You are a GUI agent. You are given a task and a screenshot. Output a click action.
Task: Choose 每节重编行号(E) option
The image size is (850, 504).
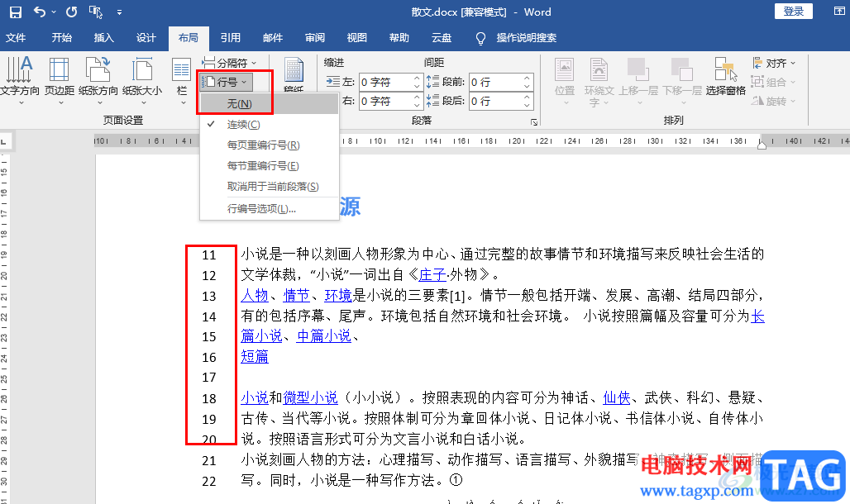click(x=270, y=166)
